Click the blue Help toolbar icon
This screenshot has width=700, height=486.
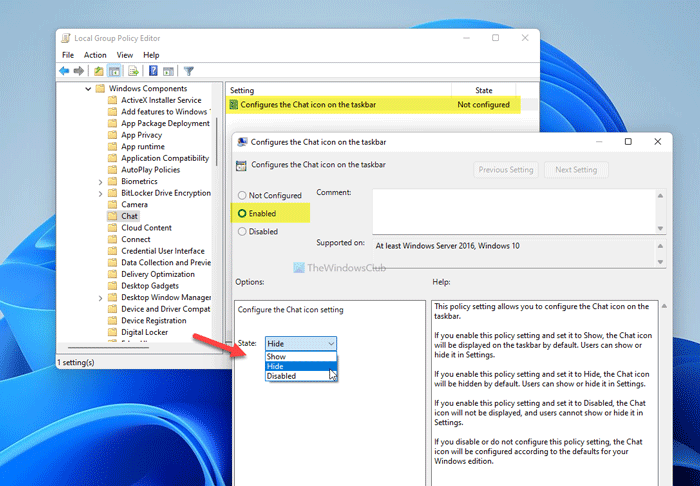pos(153,71)
